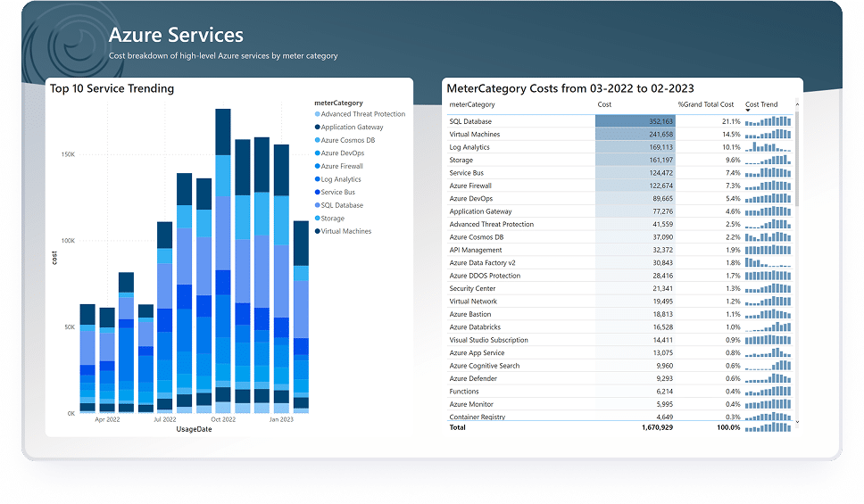Viewport: 864px width, 504px height.
Task: Click the Apr 2022 axis label
Action: 107,419
